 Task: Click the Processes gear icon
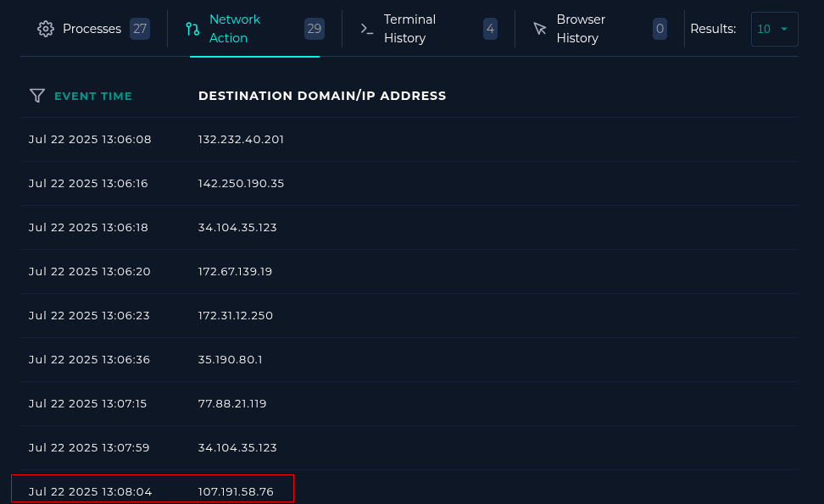pyautogui.click(x=45, y=29)
